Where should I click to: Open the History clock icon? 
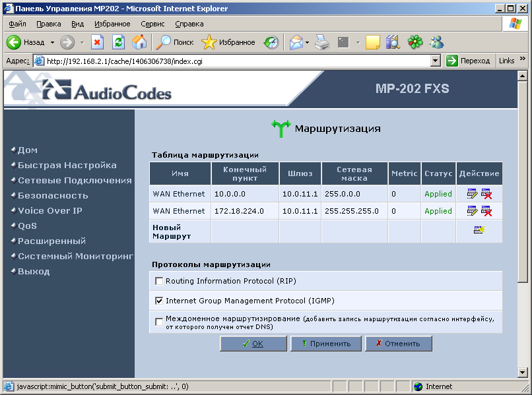(x=271, y=42)
